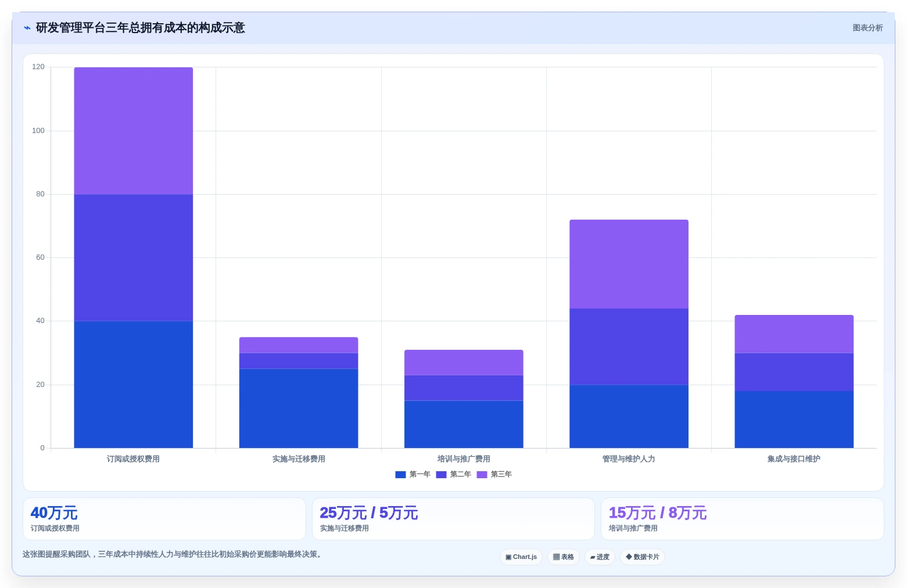Click the 培训与推广费用 third-year bar segment

464,363
